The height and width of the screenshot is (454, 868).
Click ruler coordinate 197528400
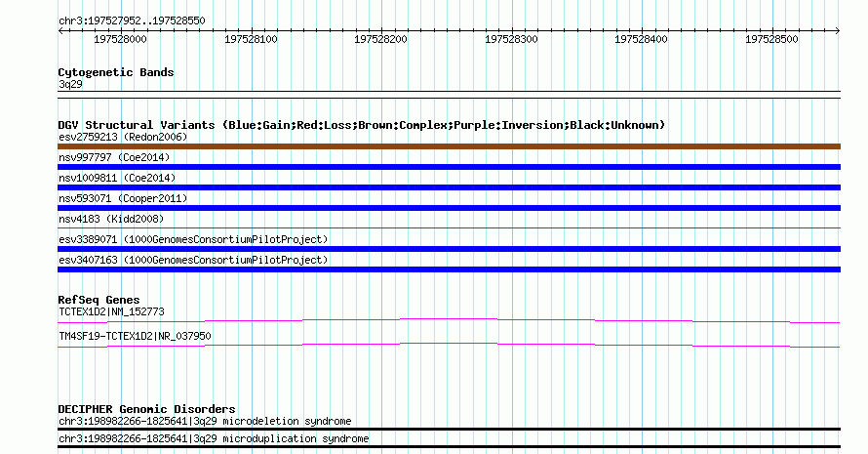point(642,39)
